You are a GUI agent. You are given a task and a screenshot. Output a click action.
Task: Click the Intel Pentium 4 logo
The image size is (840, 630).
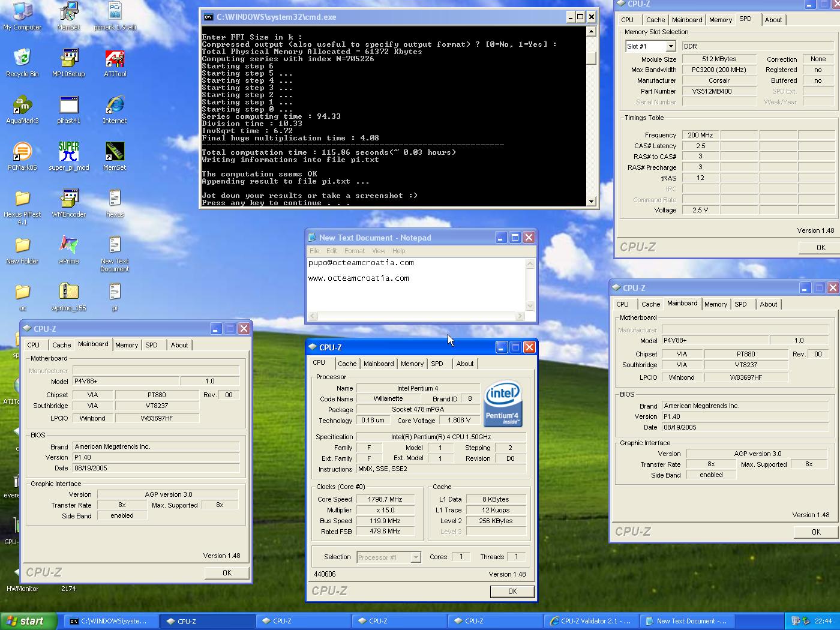coord(503,403)
